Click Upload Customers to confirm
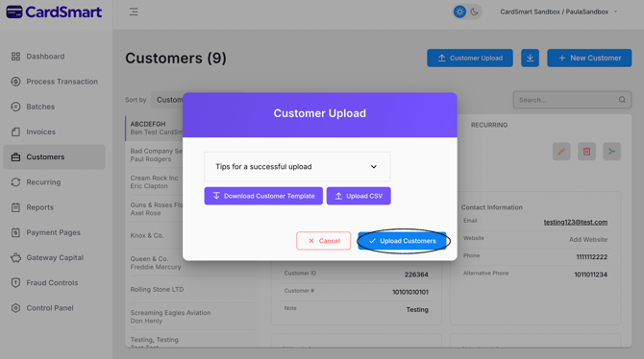 click(402, 241)
